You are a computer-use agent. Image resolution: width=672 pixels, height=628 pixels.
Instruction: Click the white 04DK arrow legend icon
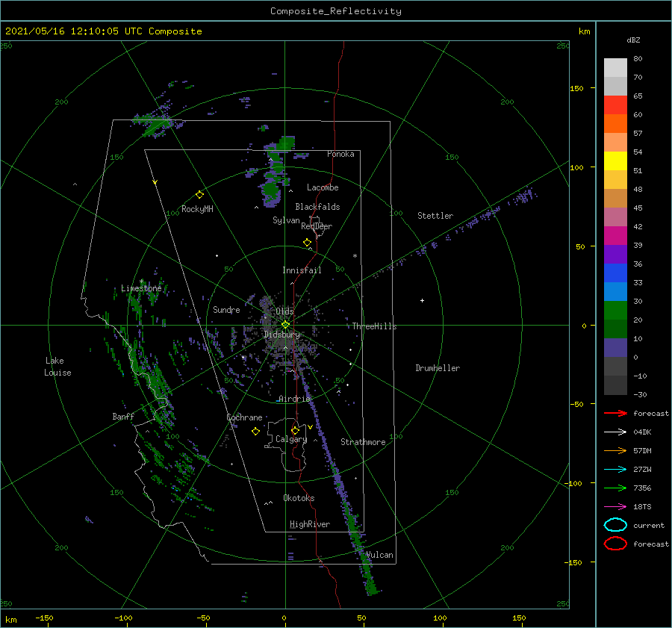coord(615,432)
